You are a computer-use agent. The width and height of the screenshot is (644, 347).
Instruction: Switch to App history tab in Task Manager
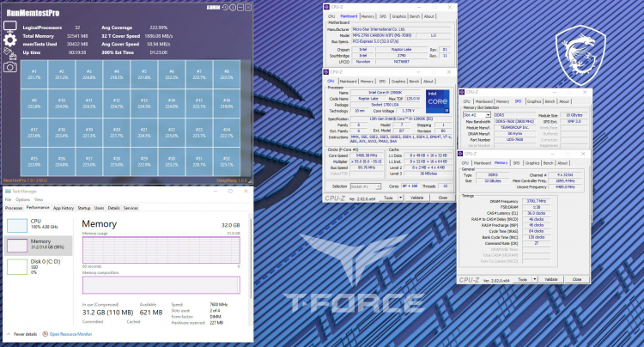click(63, 208)
